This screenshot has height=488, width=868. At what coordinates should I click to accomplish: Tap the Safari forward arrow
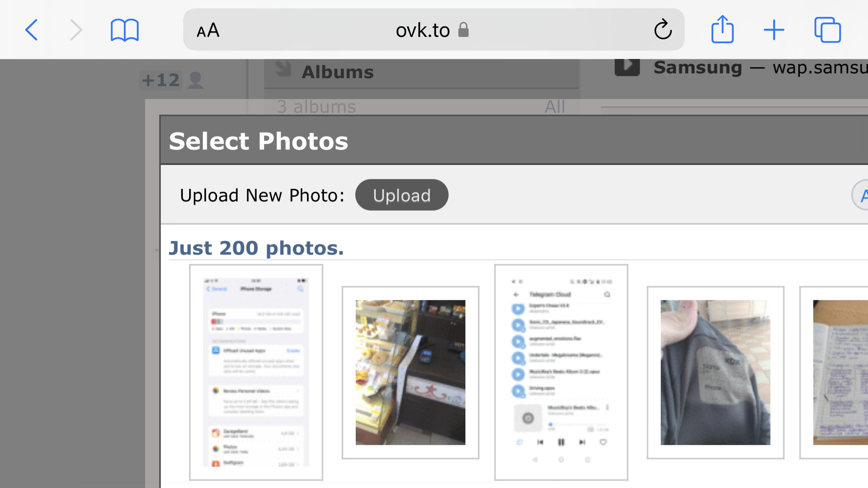(x=76, y=30)
